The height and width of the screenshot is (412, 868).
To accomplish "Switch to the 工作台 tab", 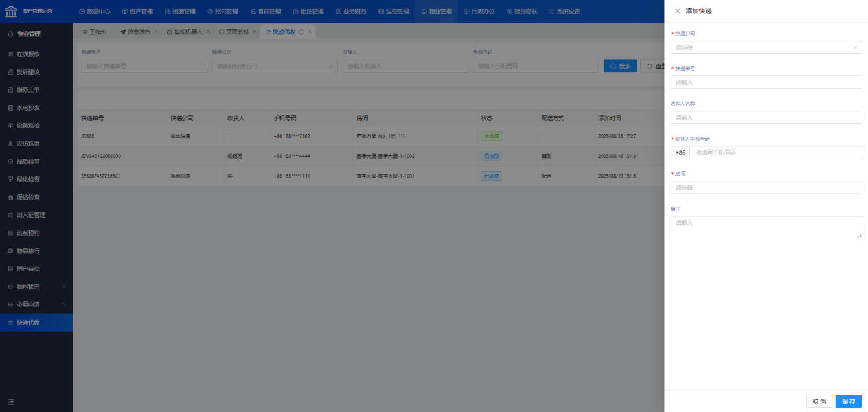I will 95,32.
